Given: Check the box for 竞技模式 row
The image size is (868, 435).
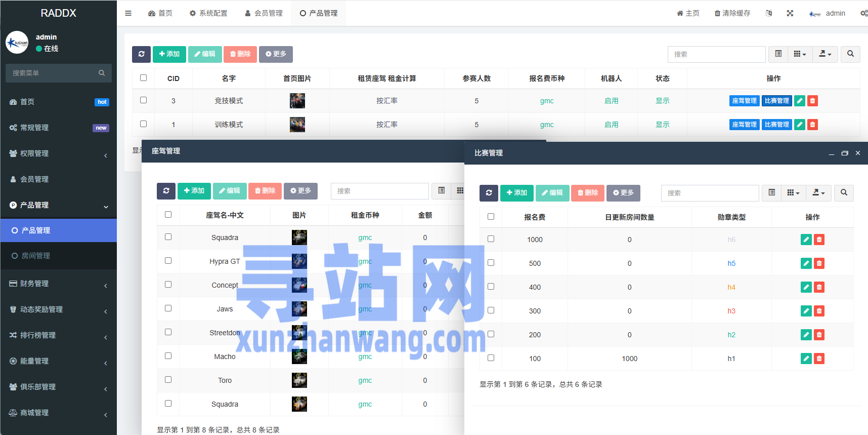Looking at the screenshot, I should (x=143, y=100).
